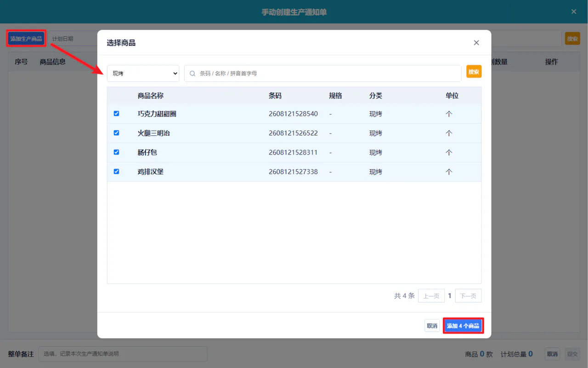Click the magnifier icon in the search box
This screenshot has height=368, width=588.
(193, 73)
